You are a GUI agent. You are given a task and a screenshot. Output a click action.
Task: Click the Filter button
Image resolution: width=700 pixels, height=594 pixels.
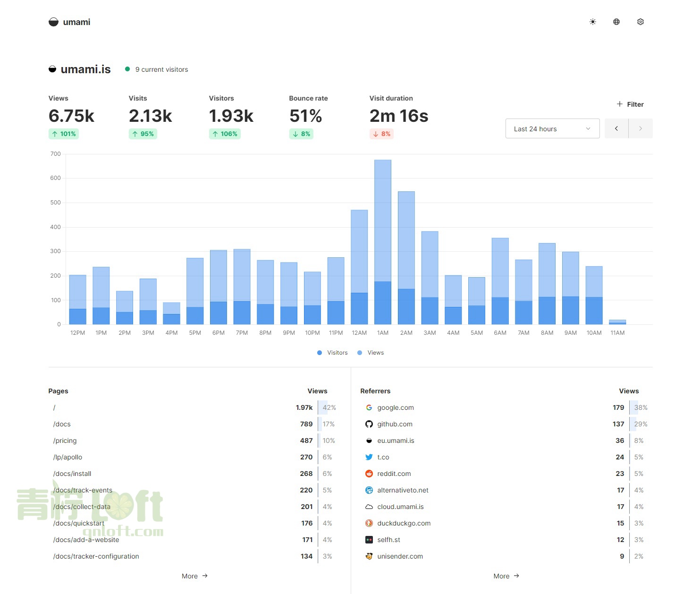point(630,104)
